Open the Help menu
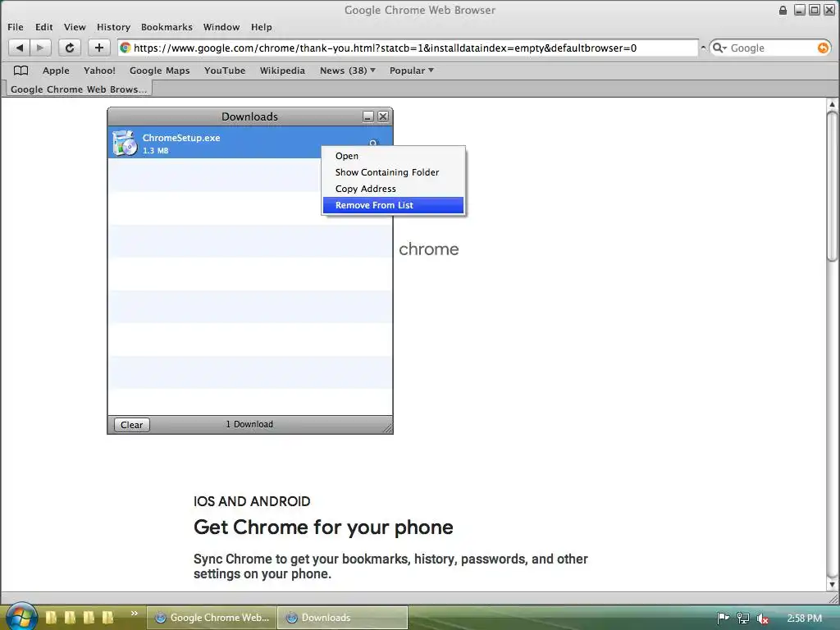Image resolution: width=840 pixels, height=630 pixels. (262, 27)
